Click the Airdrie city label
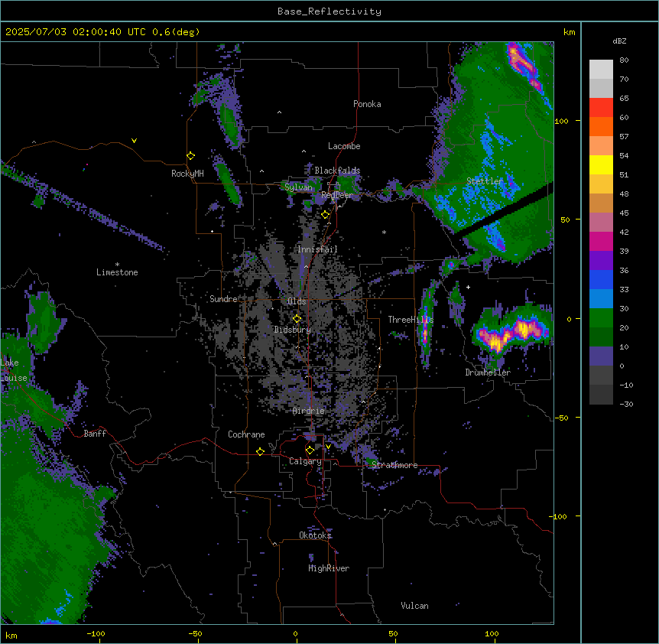Image resolution: width=659 pixels, height=644 pixels. pyautogui.click(x=309, y=411)
